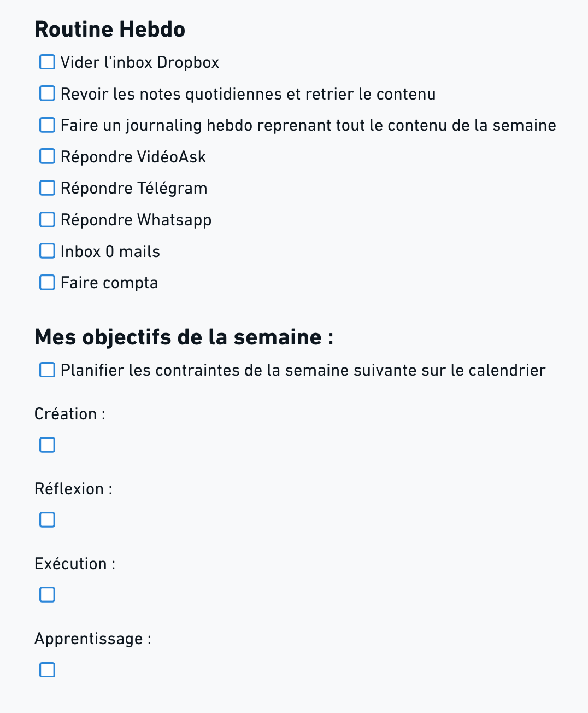Toggle the empty checkbox under 'Exécution :'

click(48, 595)
